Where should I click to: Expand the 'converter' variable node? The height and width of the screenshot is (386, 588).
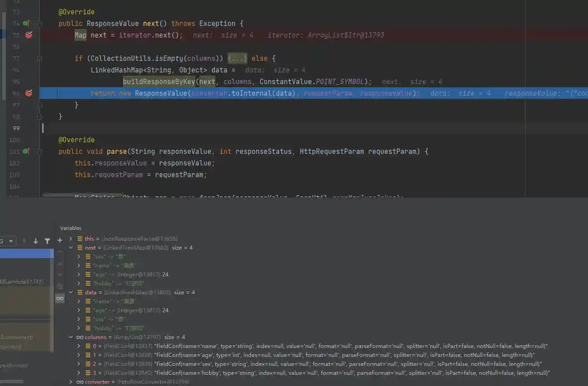(x=71, y=382)
